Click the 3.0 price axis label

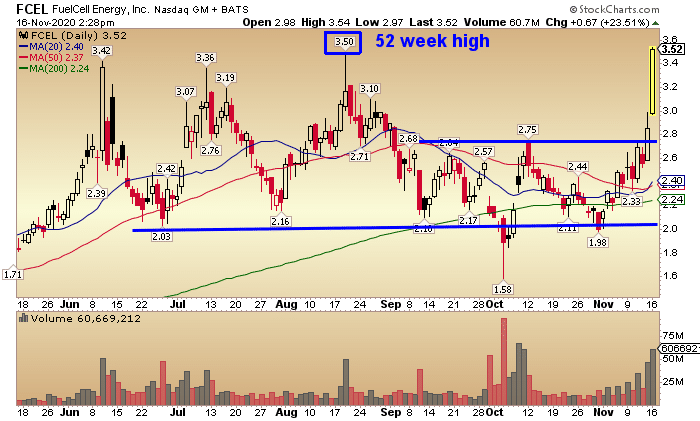click(x=671, y=110)
